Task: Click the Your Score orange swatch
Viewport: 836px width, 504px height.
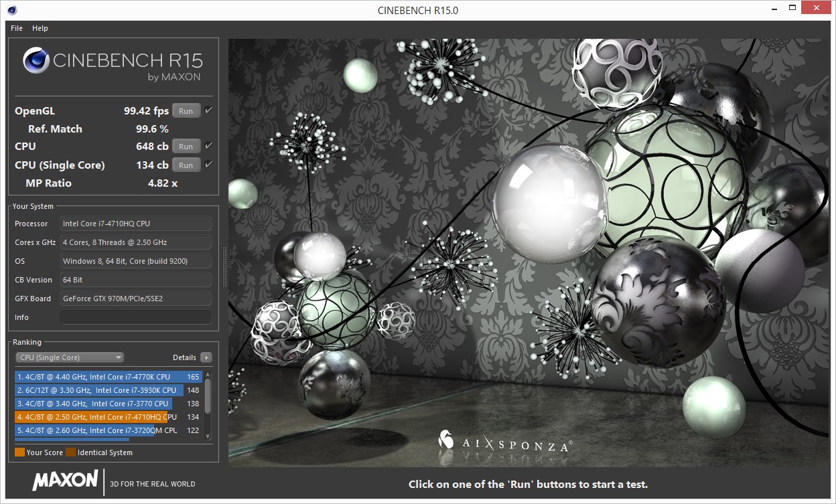Action: [19, 452]
